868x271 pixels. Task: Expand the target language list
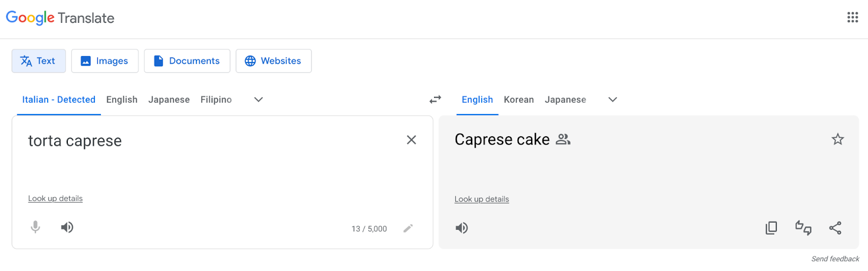point(612,99)
